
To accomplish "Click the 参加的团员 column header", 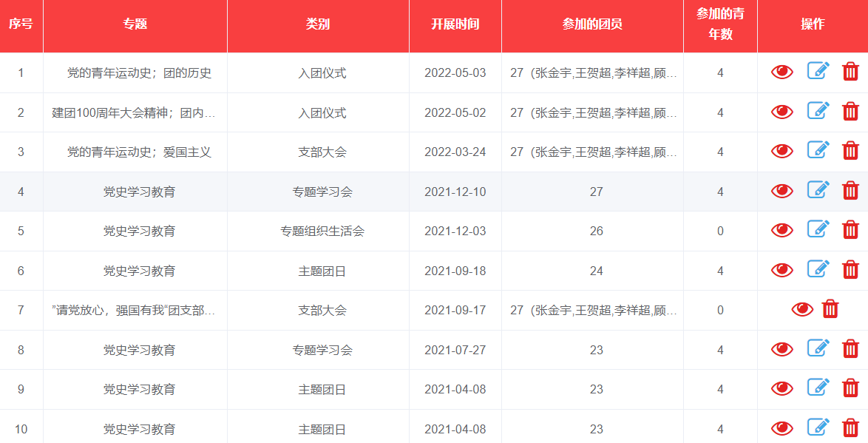I will [x=592, y=24].
